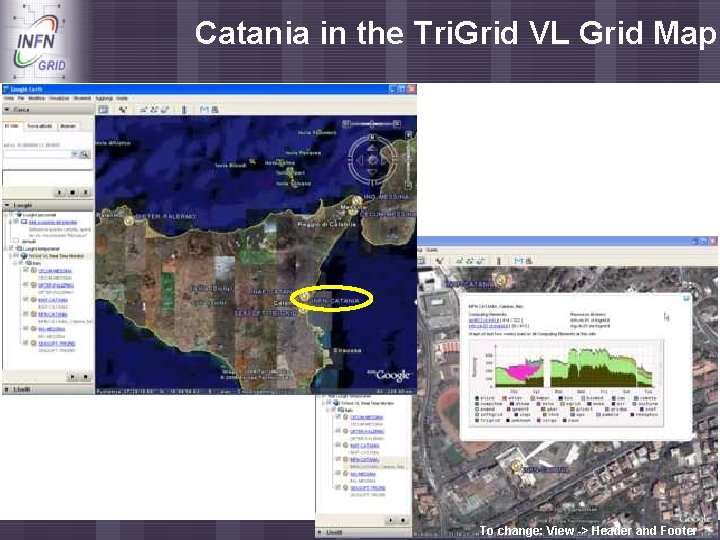Open DFTER PALERMO link in left places tree
Viewport: 720px width, 540px height.
pos(56,285)
